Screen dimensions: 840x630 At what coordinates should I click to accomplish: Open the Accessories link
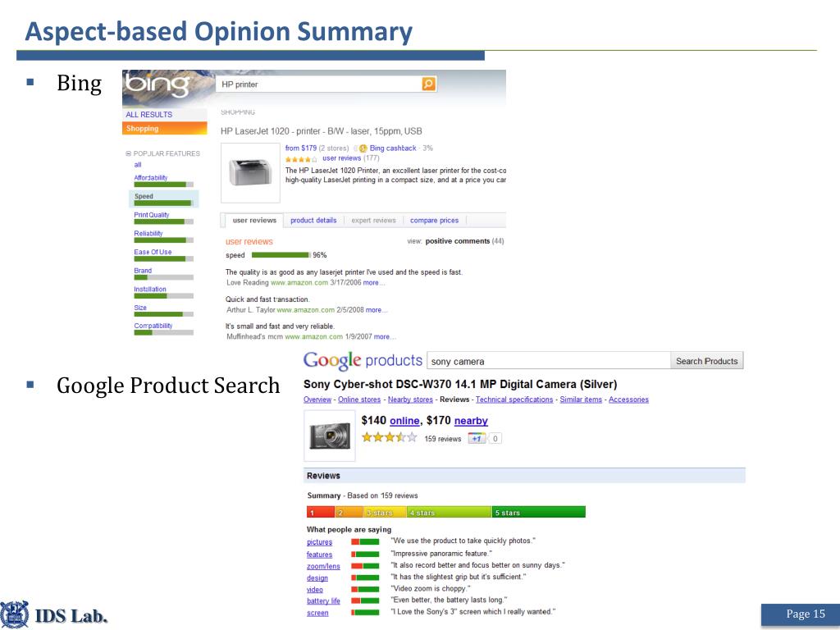pyautogui.click(x=628, y=399)
